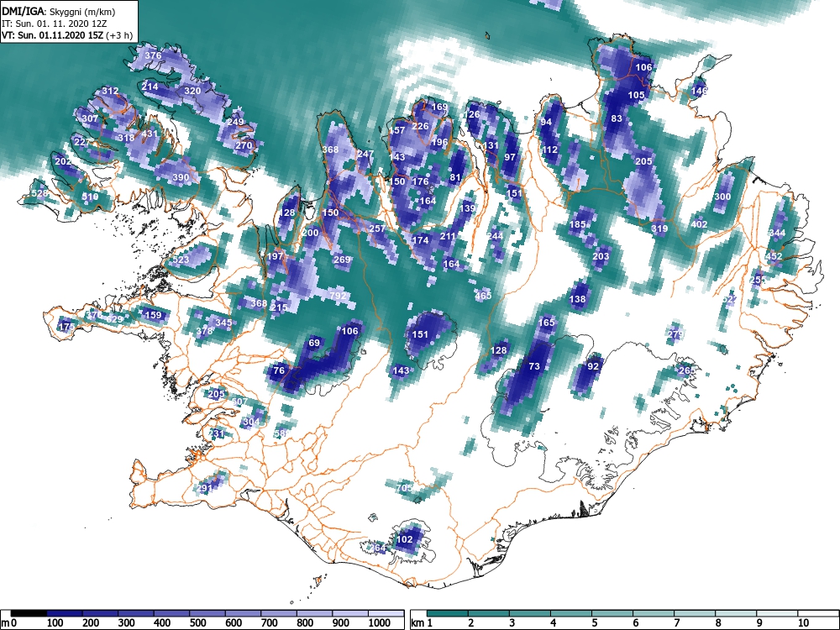Click the visibility value 73

pyautogui.click(x=534, y=366)
